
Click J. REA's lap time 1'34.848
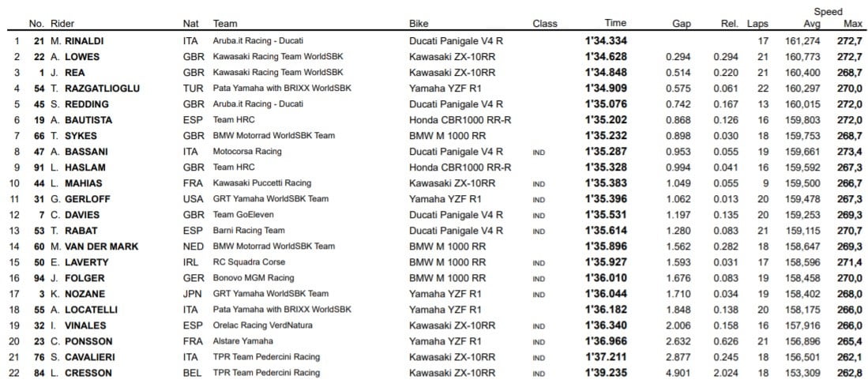607,72
